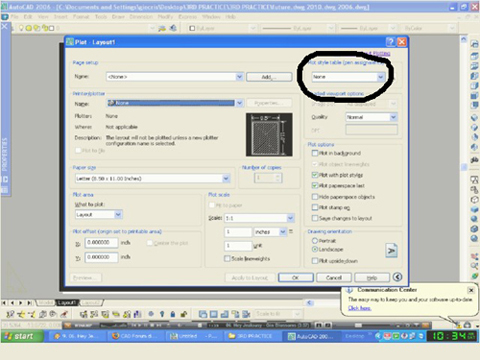Click the Layer Previous icon
Image resolution: width=480 pixels, height=360 pixels.
pyautogui.click(x=173, y=28)
